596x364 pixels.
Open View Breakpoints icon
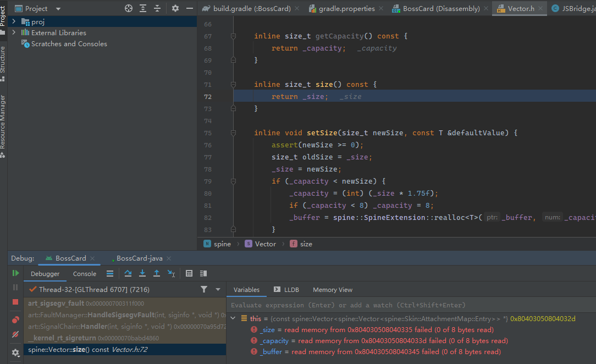coord(15,319)
